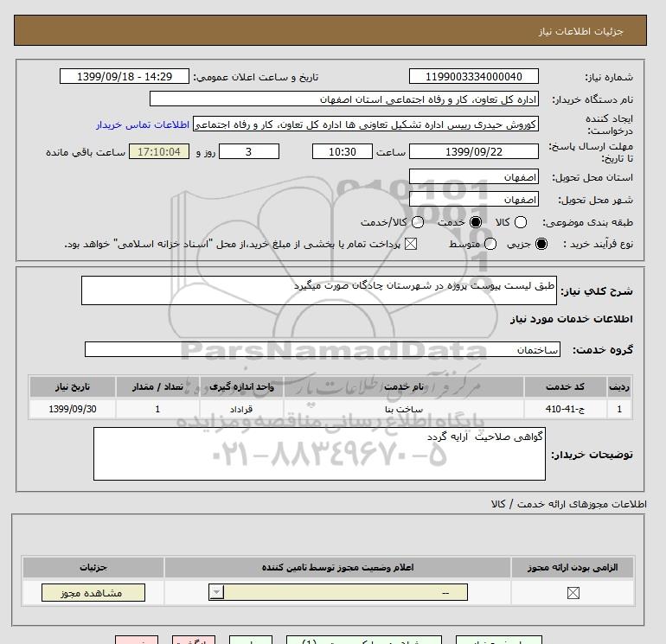Click the public announcement date field 1399/09/18
Image resolution: width=666 pixels, height=644 pixels.
click(125, 77)
